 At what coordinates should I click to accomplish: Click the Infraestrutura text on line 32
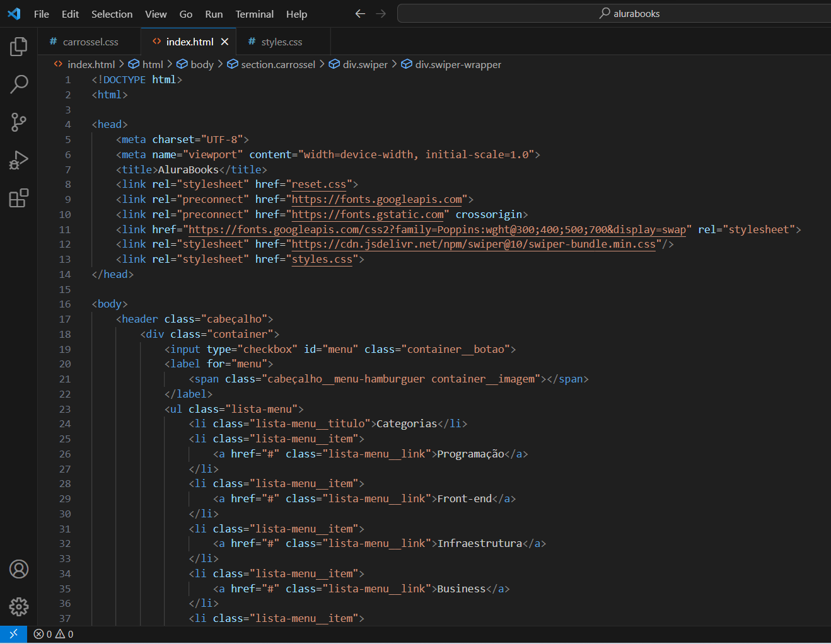[480, 544]
